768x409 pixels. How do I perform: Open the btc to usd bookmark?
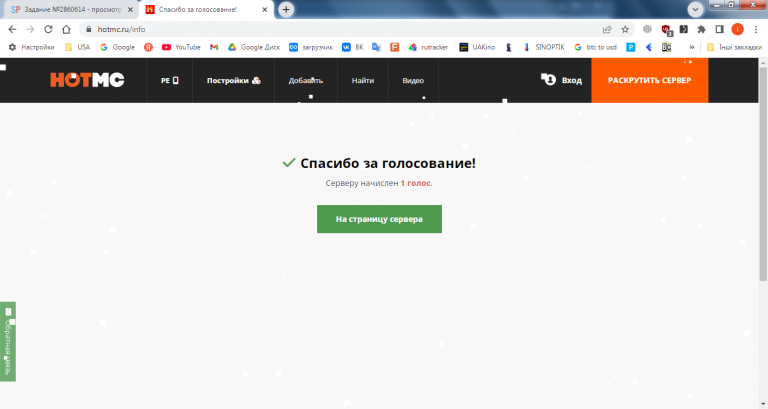pyautogui.click(x=595, y=47)
